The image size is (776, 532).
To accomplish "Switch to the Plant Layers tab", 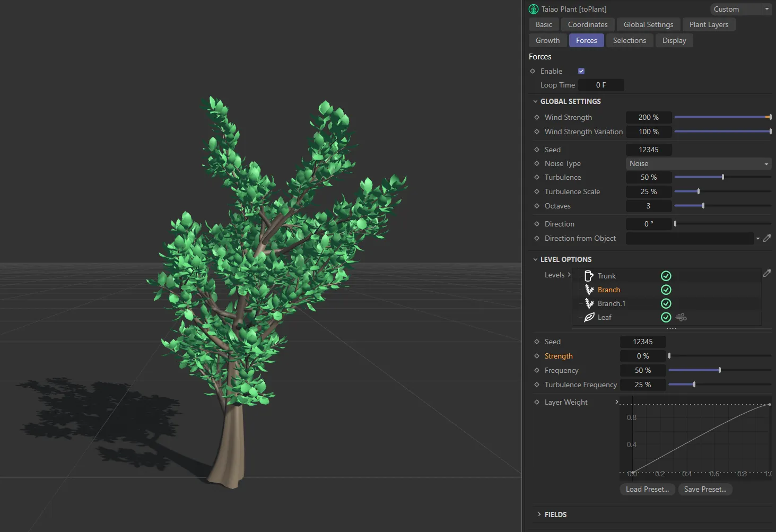I will pyautogui.click(x=708, y=24).
